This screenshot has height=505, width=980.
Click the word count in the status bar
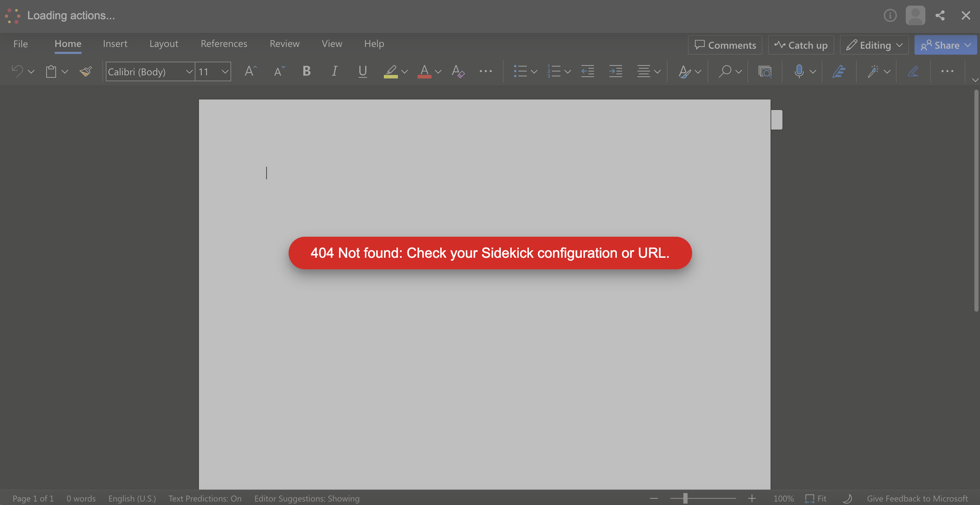click(81, 499)
